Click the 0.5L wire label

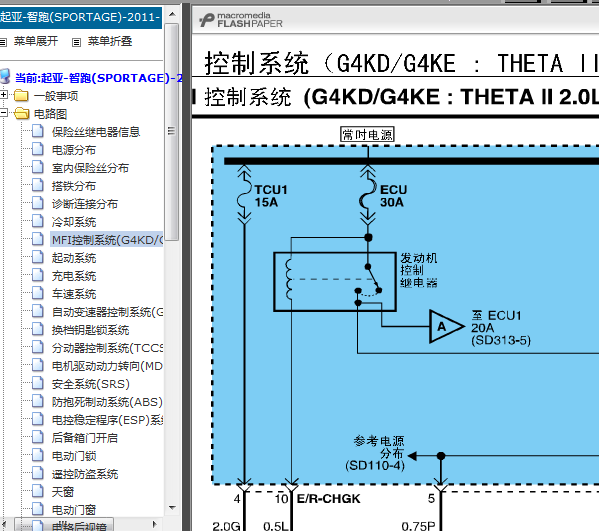(276, 525)
